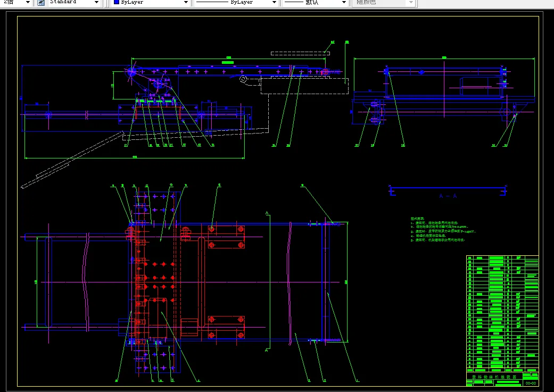Select the red motor assembly in plan view

(x=157, y=319)
